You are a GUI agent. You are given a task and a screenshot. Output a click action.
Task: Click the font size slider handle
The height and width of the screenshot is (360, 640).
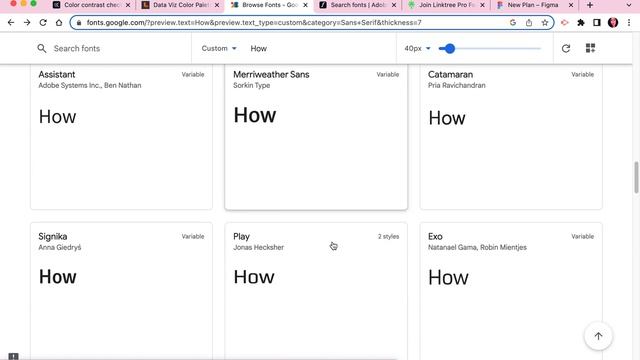pos(449,49)
